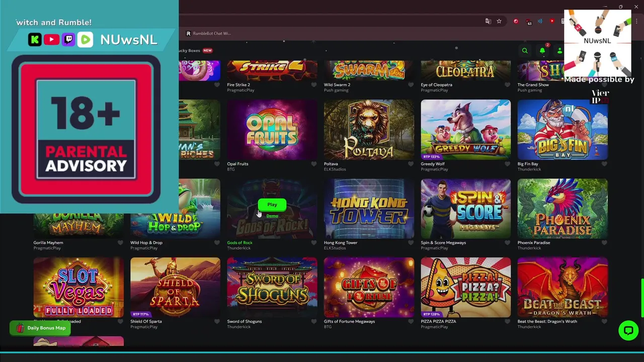
Task: Favorite Greedy Wolf with heart icon
Action: pos(507,164)
